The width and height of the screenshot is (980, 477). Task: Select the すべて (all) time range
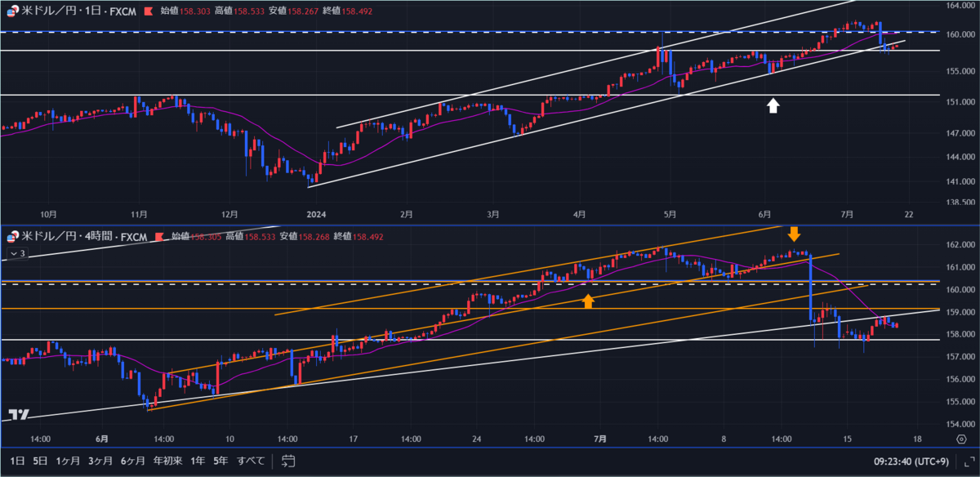pyautogui.click(x=250, y=461)
